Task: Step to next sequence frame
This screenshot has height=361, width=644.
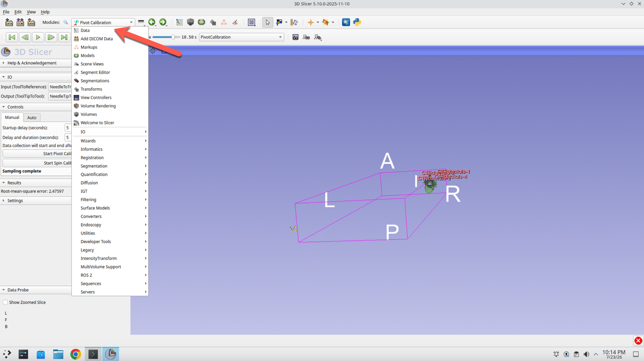Action: pos(51,37)
